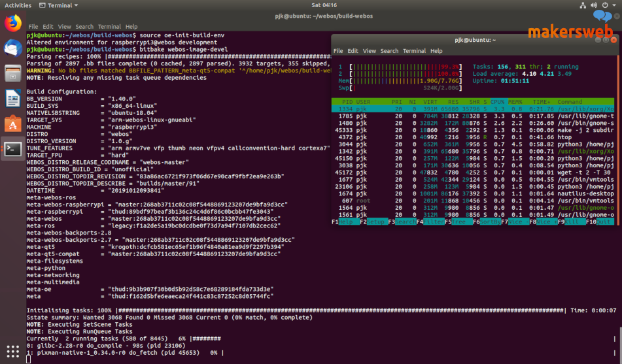Click F7 Nice - in htop footer

(515, 222)
